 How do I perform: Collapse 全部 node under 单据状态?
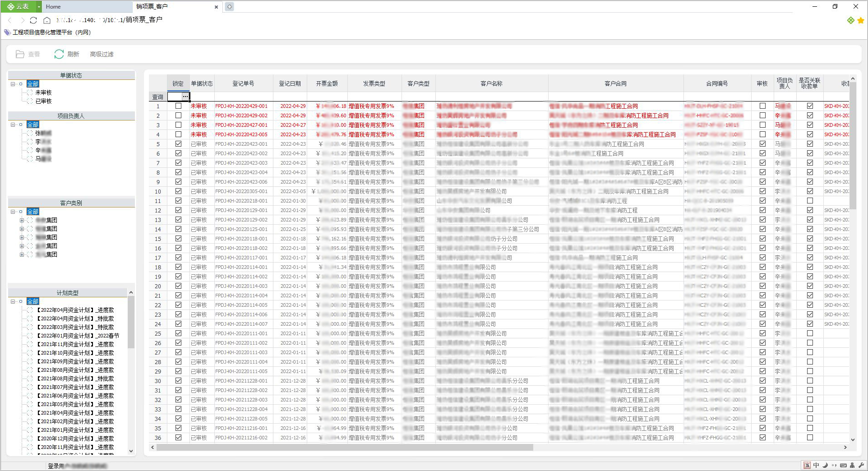pos(13,84)
